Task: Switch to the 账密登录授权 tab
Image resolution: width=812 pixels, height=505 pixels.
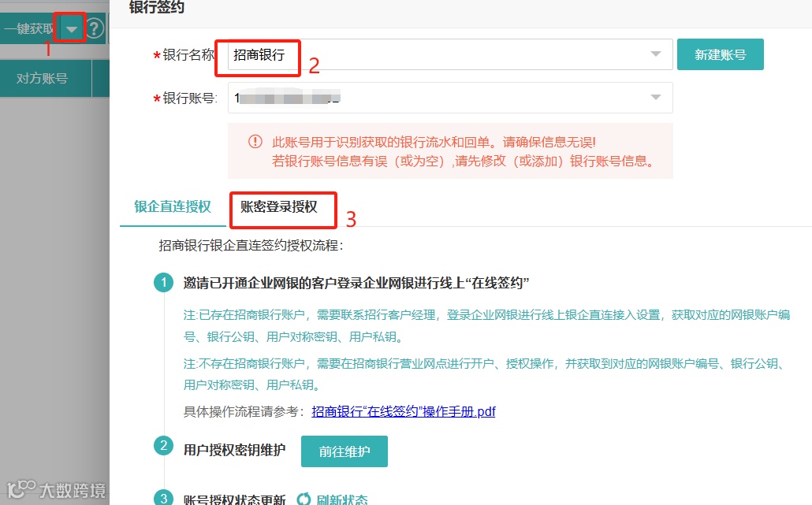Action: click(278, 207)
